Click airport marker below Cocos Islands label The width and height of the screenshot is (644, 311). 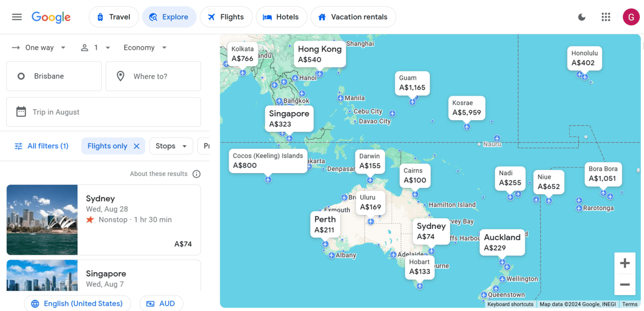(268, 179)
